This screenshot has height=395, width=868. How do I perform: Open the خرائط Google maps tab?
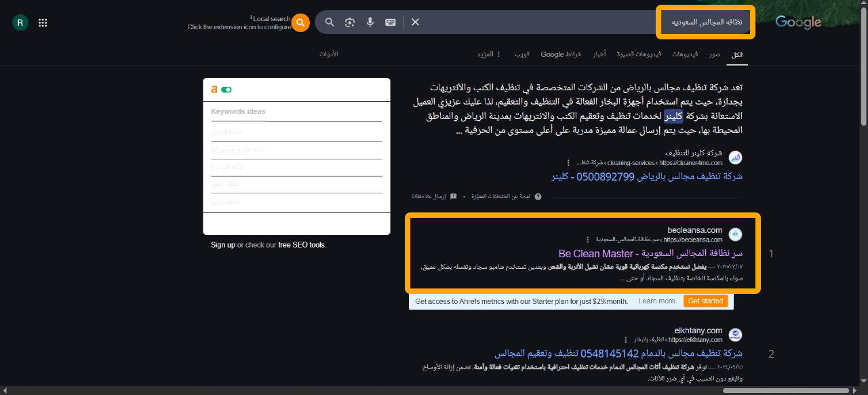[x=561, y=54]
